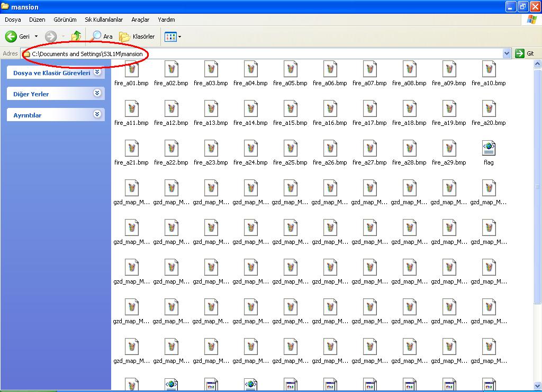Select the fire_a03.bmp file icon
This screenshot has height=392, width=542.
pos(211,69)
